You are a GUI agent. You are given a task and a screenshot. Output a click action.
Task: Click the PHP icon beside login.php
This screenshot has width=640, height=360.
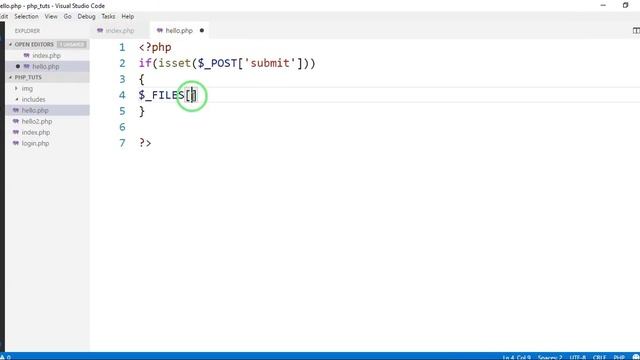click(16, 144)
